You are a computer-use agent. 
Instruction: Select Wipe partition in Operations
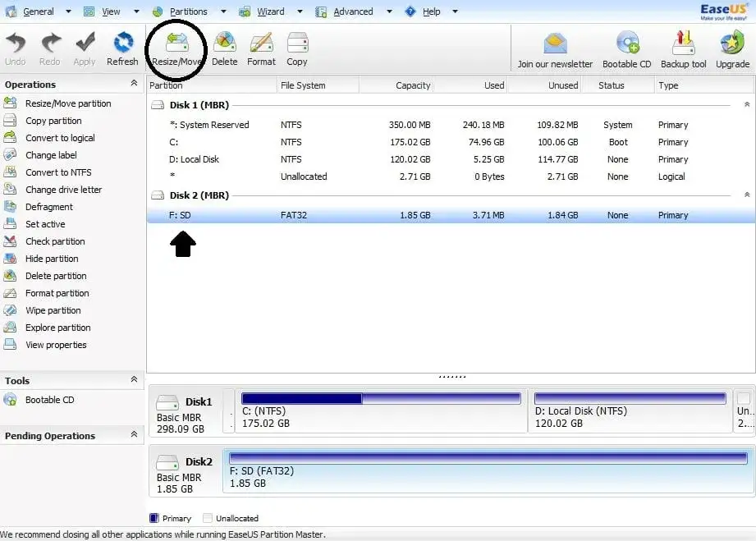tap(53, 310)
